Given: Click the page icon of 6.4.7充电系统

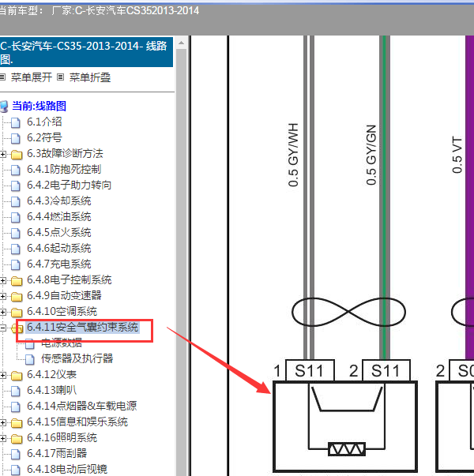Looking at the screenshot, I should pos(16,264).
